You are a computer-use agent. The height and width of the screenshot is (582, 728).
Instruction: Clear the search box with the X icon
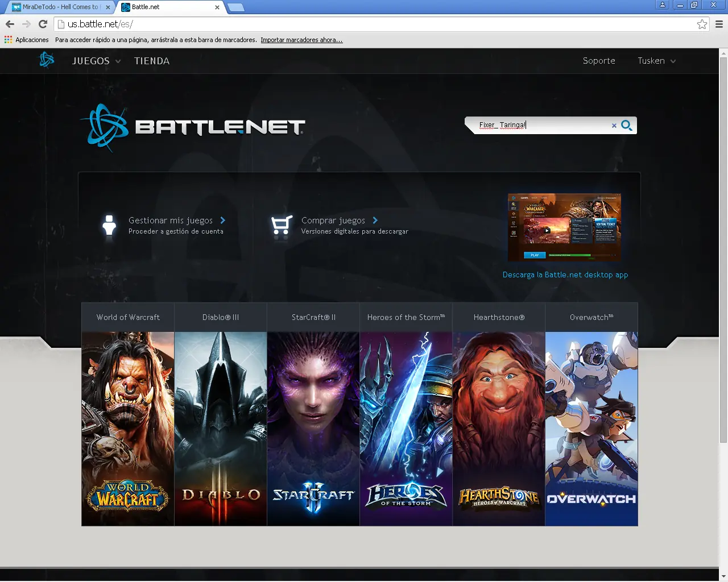(614, 126)
